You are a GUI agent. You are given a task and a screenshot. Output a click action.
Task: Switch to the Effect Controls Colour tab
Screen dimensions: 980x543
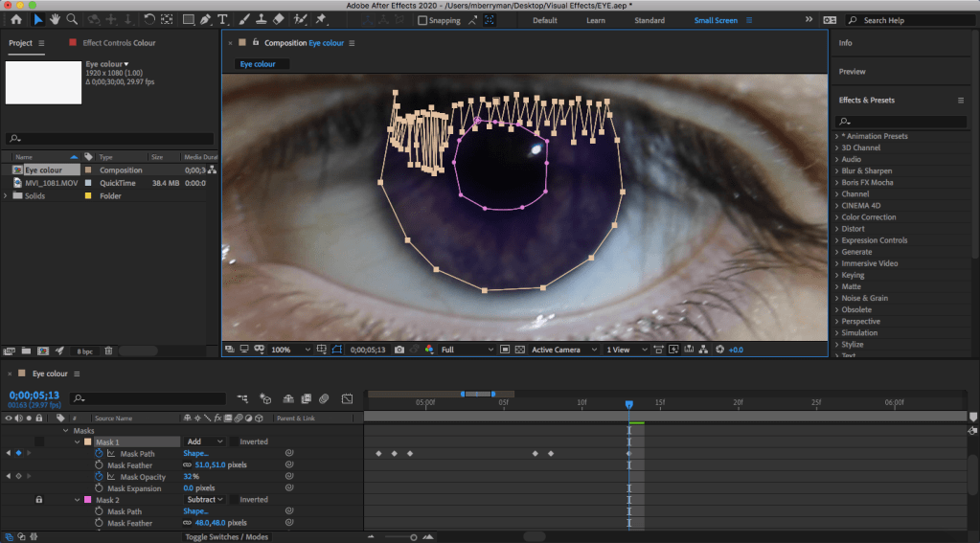coord(118,43)
